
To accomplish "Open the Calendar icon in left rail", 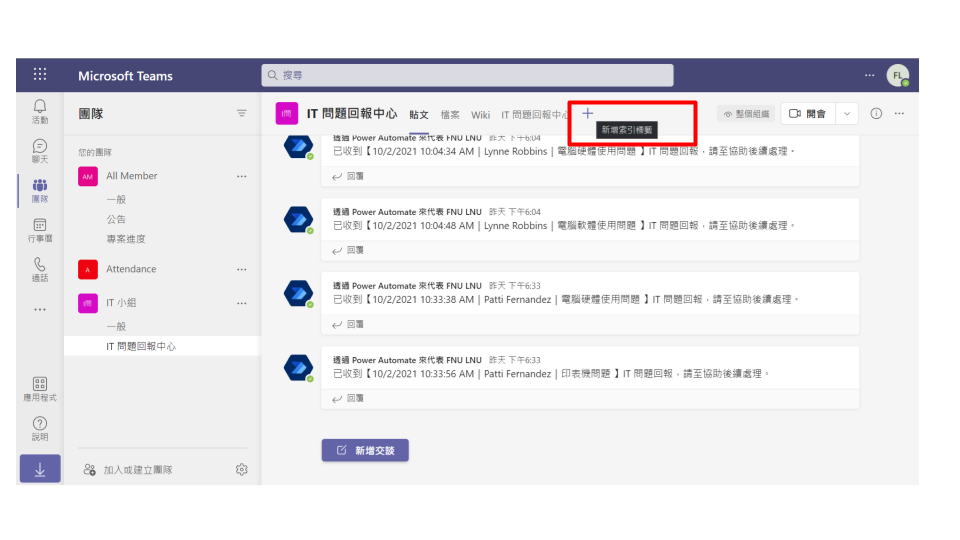I will (x=40, y=230).
